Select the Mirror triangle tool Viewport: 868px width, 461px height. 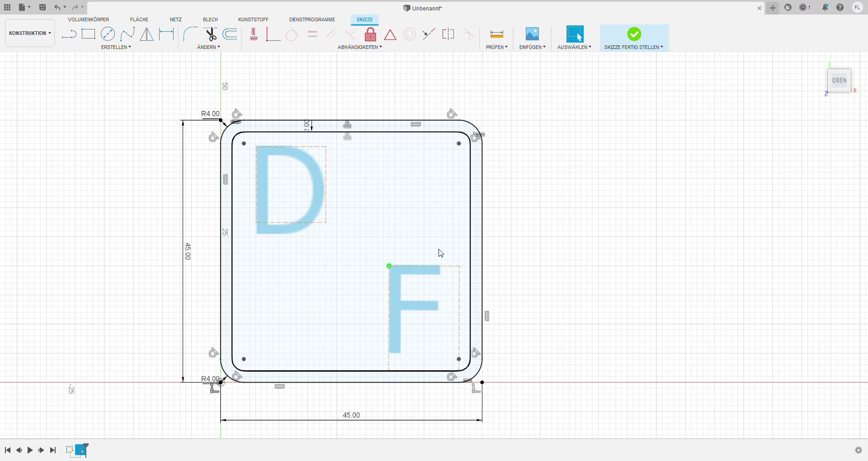pos(146,34)
